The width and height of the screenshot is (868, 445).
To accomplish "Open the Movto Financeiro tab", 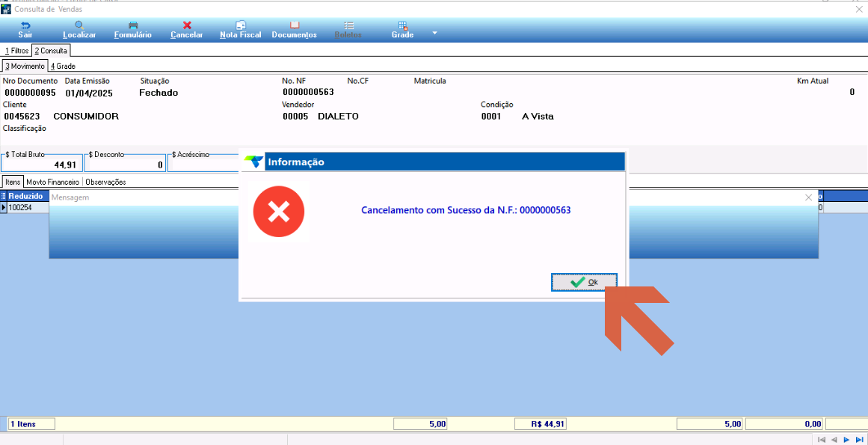I will tap(52, 182).
